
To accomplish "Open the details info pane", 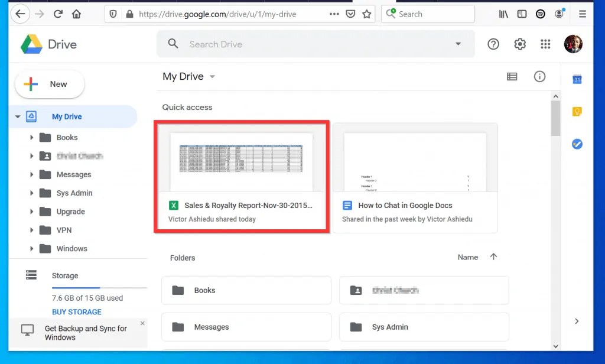I will (x=539, y=76).
